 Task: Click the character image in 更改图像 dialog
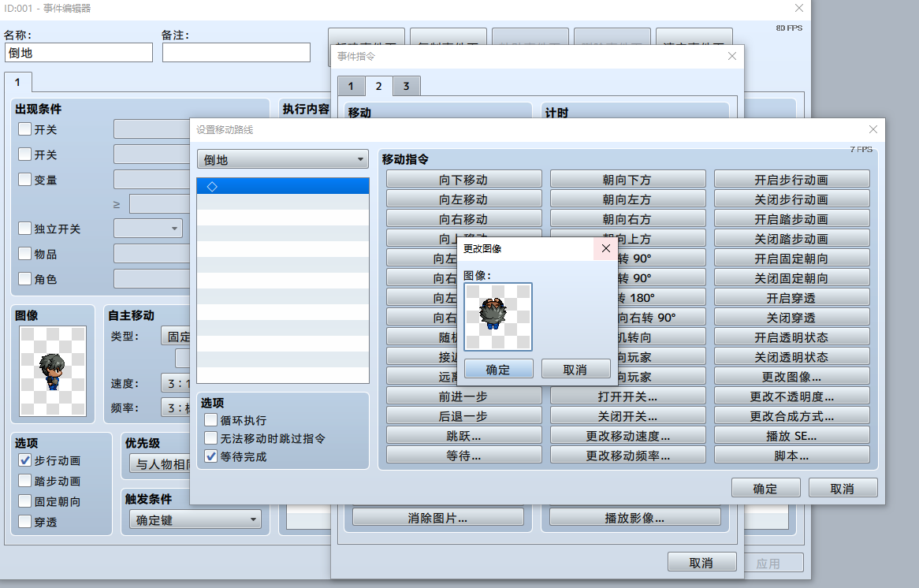coord(498,317)
